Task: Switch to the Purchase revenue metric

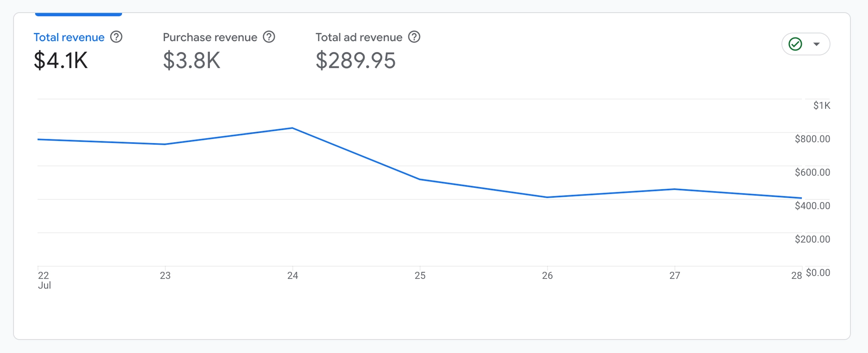Action: pos(210,37)
